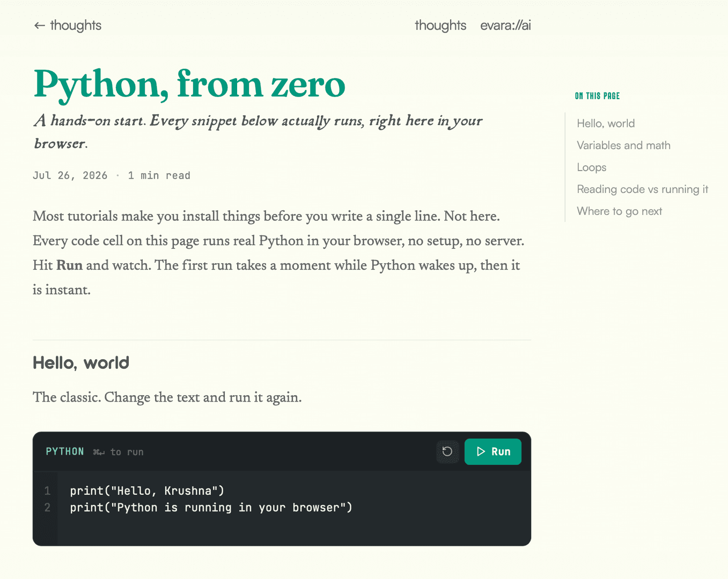Jump to the Loops section

[591, 167]
